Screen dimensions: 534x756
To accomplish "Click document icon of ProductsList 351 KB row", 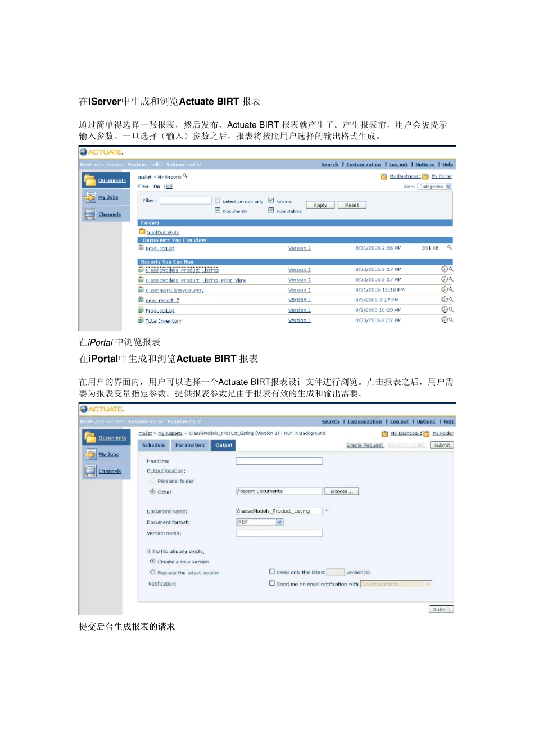I will (141, 247).
